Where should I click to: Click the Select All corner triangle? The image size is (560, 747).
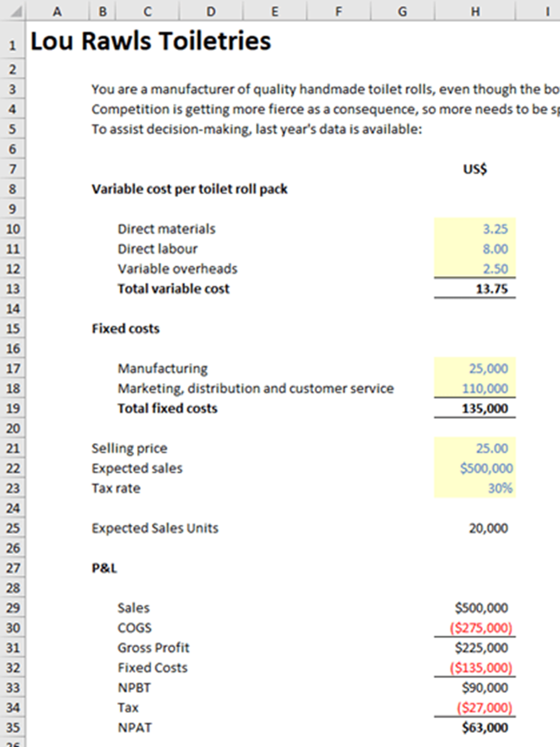tap(15, 12)
